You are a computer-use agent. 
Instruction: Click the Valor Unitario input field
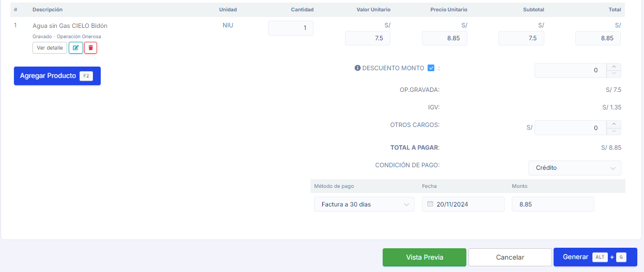pyautogui.click(x=368, y=38)
